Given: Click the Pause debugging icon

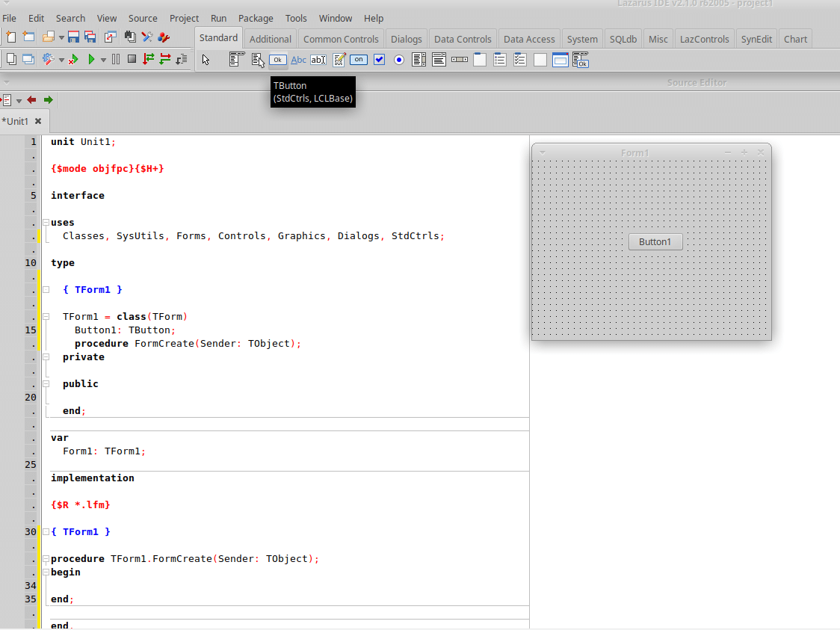Looking at the screenshot, I should point(115,59).
